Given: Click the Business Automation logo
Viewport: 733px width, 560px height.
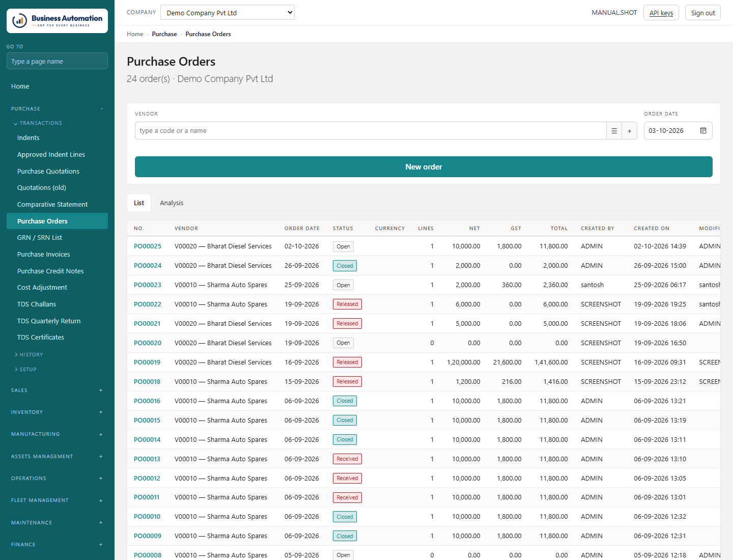Looking at the screenshot, I should [57, 21].
